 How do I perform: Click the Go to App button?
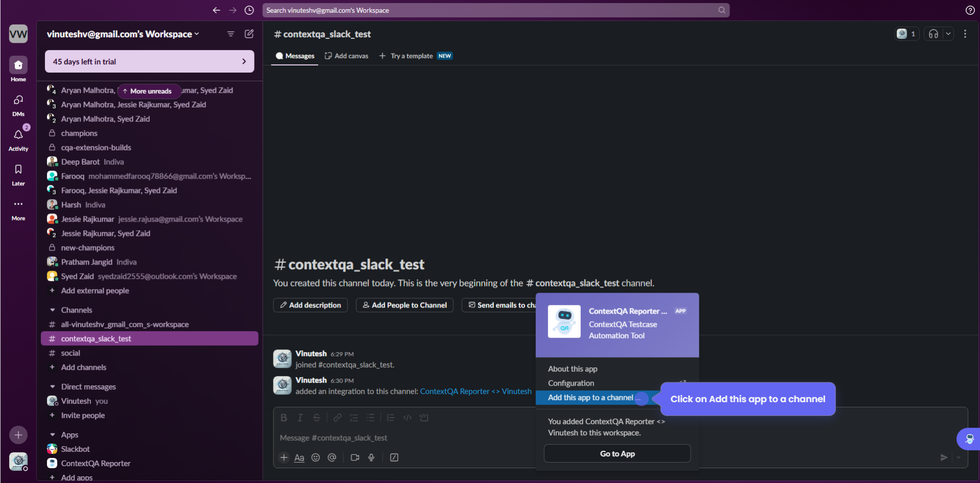click(617, 453)
